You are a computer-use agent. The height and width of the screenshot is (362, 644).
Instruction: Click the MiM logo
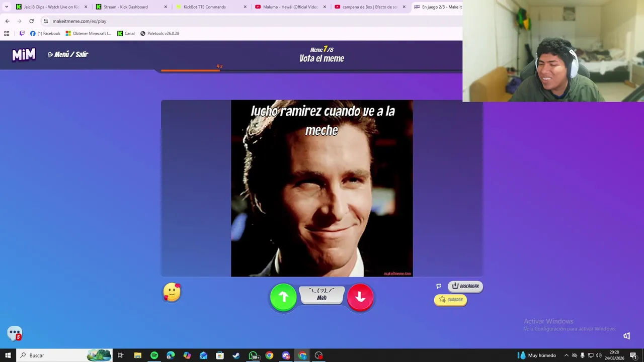pyautogui.click(x=24, y=54)
